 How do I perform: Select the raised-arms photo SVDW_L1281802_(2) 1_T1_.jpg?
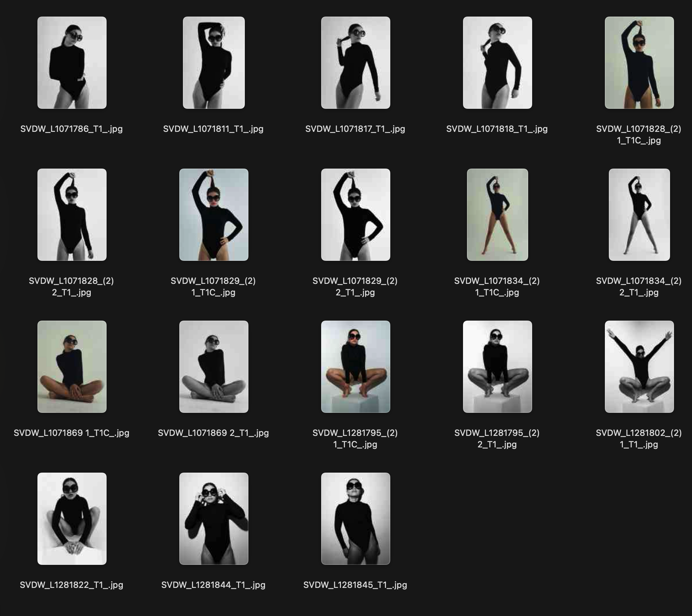pos(639,367)
